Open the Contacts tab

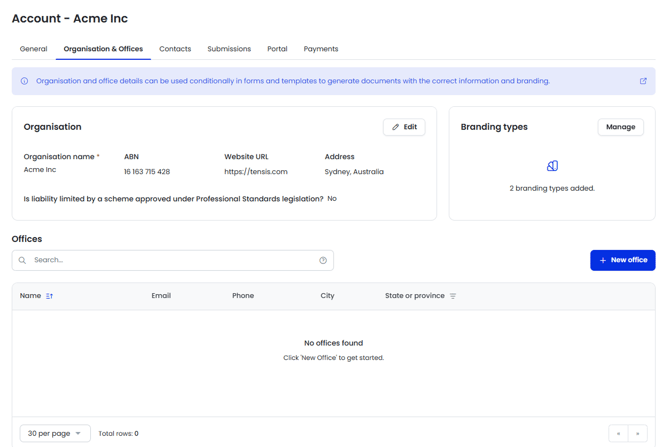175,49
